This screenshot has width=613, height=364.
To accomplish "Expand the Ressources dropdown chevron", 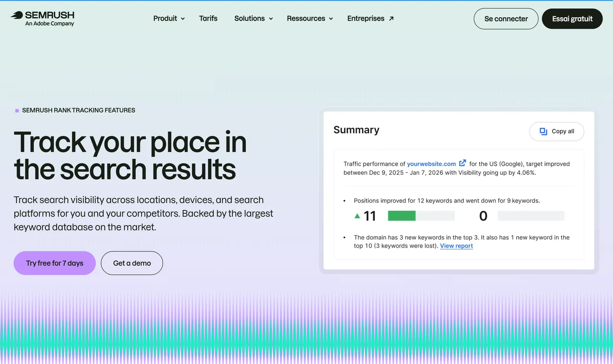I will click(x=331, y=19).
